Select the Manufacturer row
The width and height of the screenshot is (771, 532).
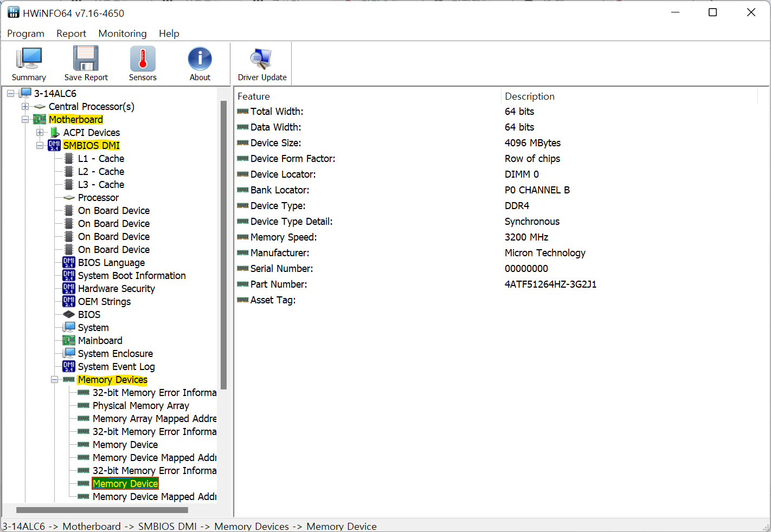click(496, 252)
